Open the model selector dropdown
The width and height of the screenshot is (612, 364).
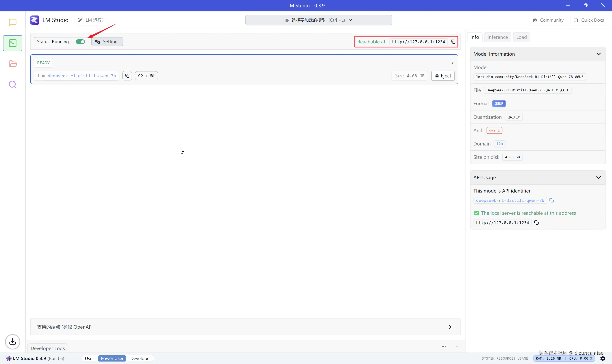pyautogui.click(x=318, y=20)
